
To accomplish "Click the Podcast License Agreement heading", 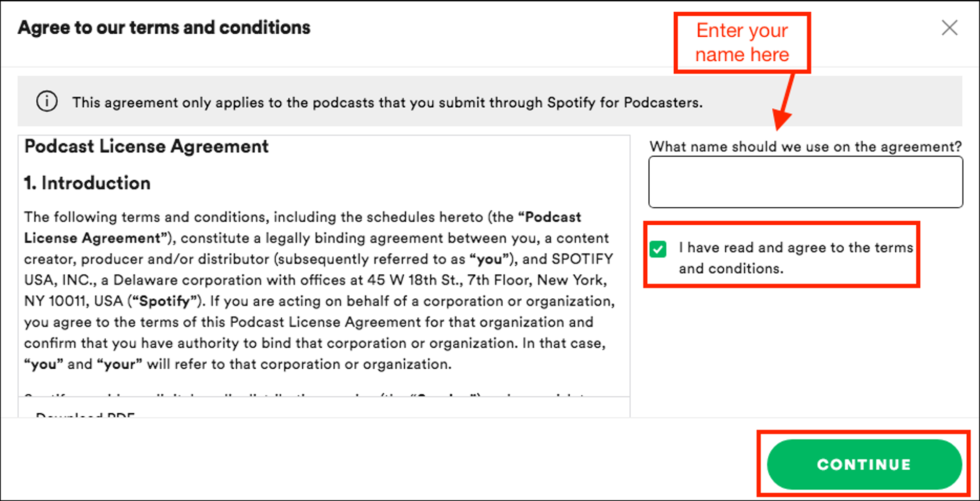I will pos(146,147).
